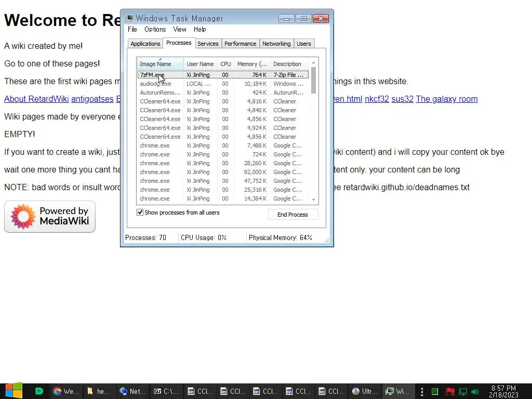Viewport: 532px width, 399px height.
Task: Open the antigoatses link on wiki page
Action: pos(92,99)
